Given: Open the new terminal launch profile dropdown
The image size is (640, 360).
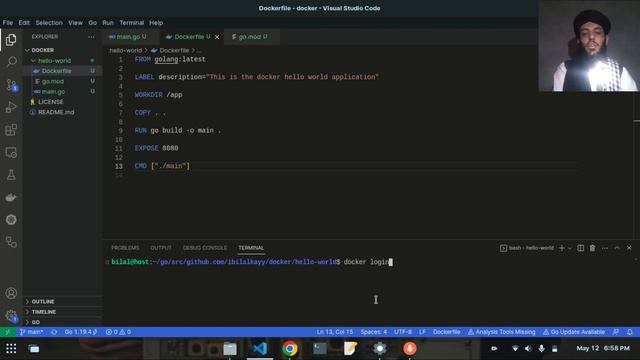Looking at the screenshot, I should click(x=570, y=248).
